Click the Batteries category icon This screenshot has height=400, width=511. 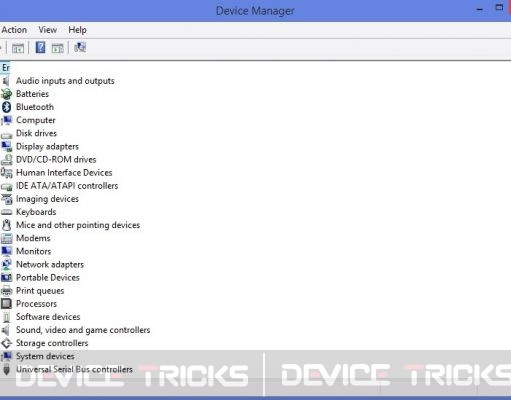click(x=6, y=94)
